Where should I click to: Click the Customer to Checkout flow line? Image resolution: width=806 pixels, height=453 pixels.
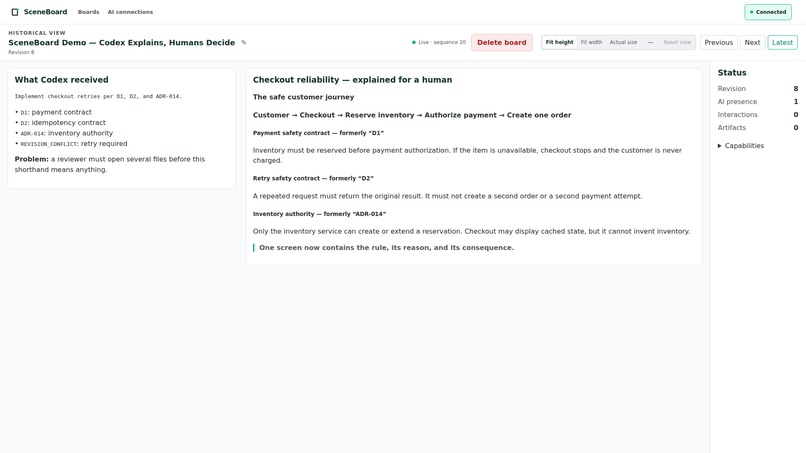point(412,115)
